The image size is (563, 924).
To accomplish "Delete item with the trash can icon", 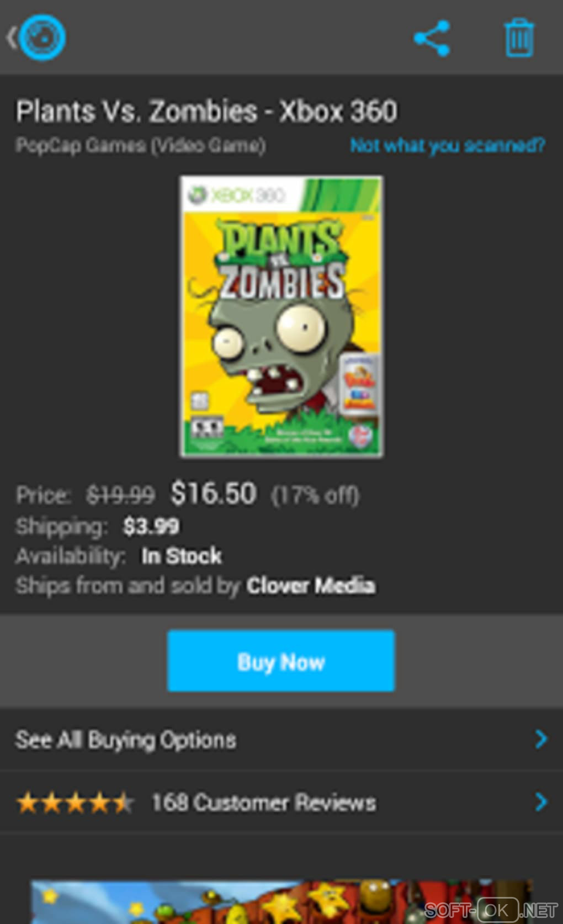I will coord(519,38).
